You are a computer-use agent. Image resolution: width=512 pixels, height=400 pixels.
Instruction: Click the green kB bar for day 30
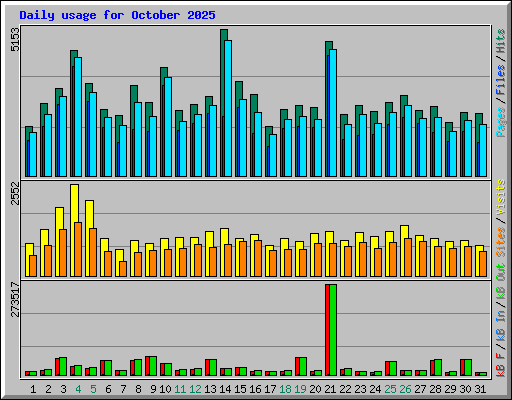point(468,368)
